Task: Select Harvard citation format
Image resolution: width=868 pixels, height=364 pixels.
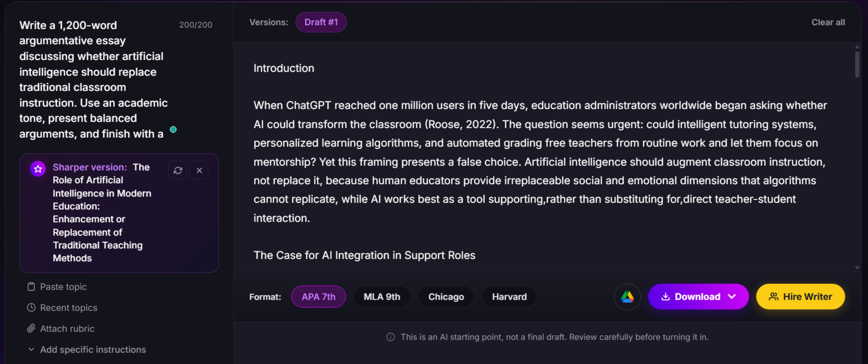Action: (509, 297)
